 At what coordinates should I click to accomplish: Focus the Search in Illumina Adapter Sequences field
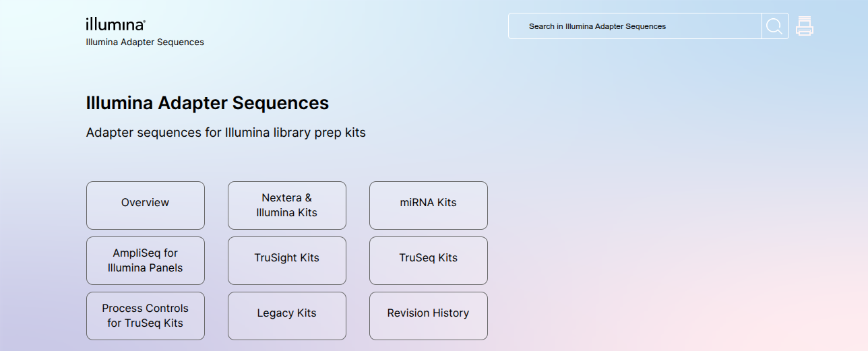(634, 26)
